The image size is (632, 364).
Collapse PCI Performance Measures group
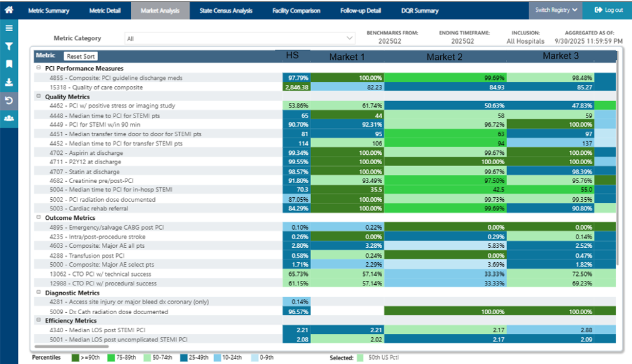point(39,68)
